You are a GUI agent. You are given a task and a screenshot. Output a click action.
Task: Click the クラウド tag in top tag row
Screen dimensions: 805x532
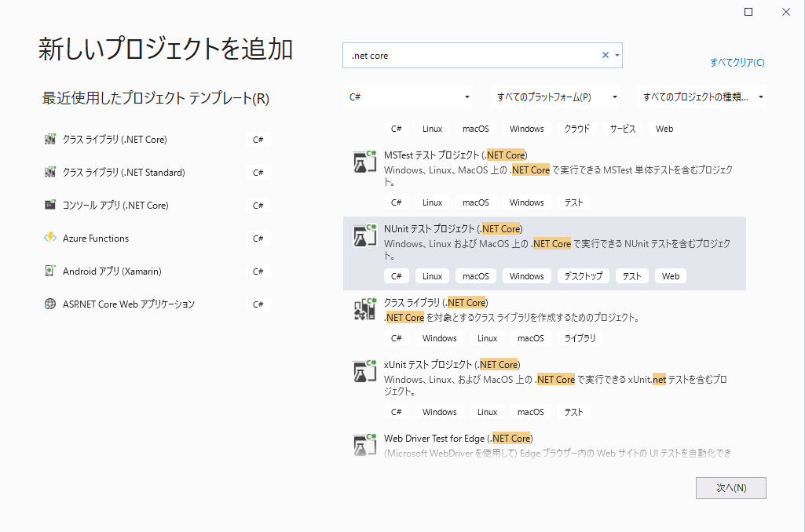click(577, 129)
